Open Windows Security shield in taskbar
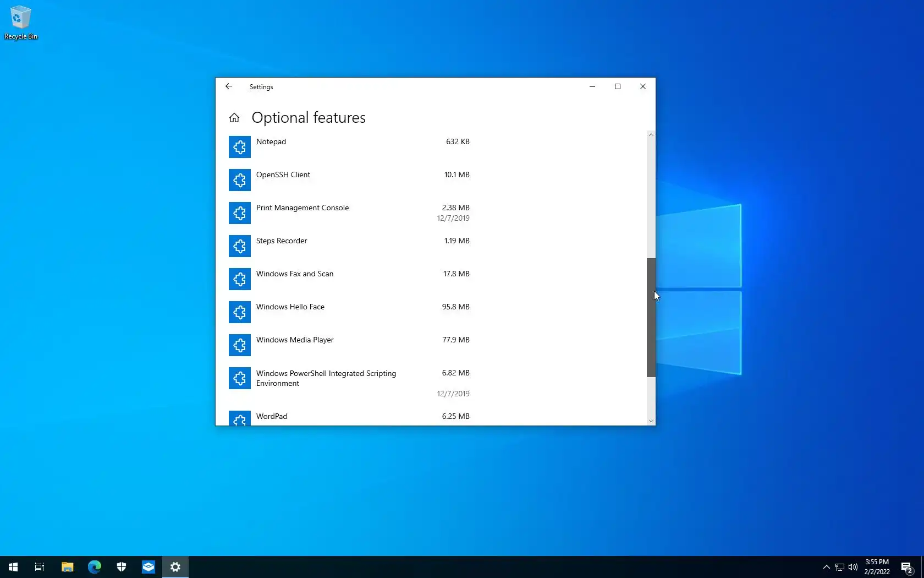The width and height of the screenshot is (924, 578). coord(122,567)
